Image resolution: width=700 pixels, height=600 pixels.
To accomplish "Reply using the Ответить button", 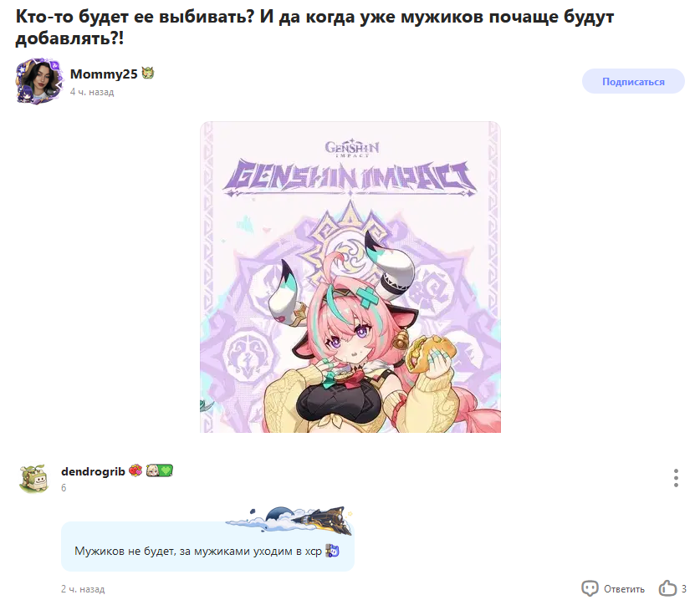I will pos(624,589).
